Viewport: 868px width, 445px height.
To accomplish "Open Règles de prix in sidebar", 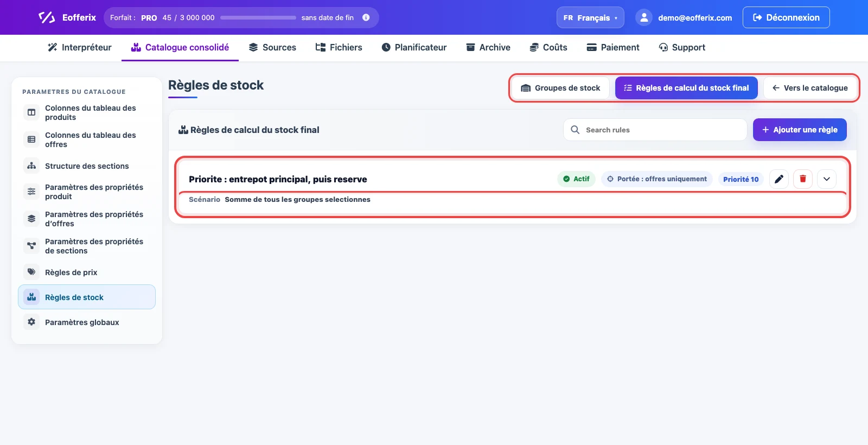I will [x=87, y=272].
